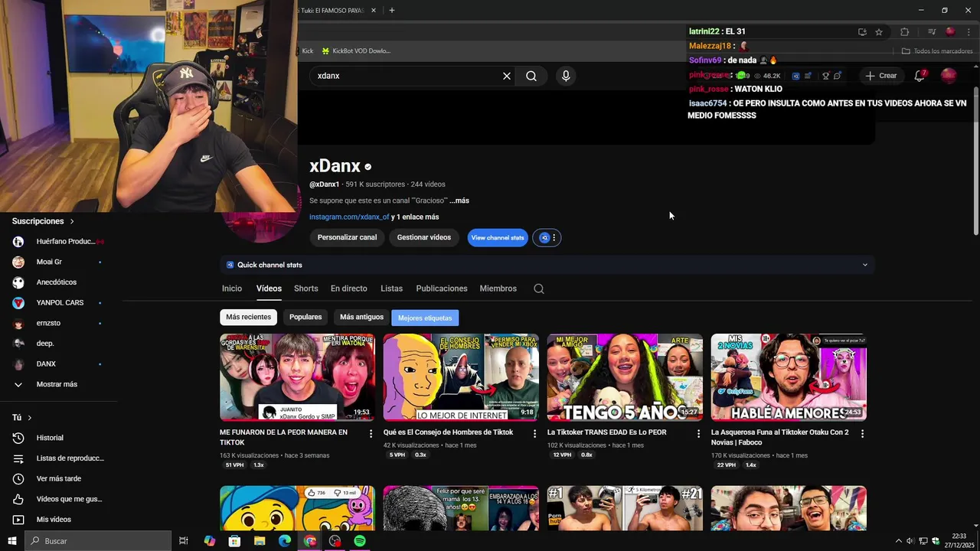Open vidIQ extension menu button
The image size is (980, 551).
pyautogui.click(x=547, y=238)
